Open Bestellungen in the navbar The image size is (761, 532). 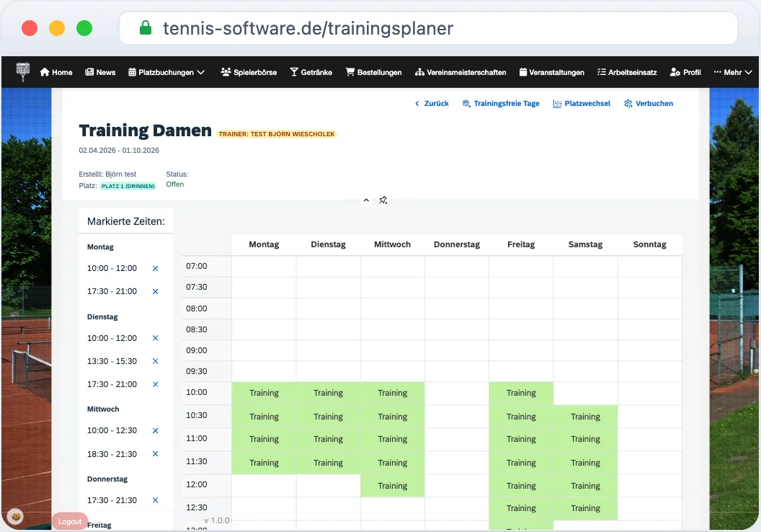tap(374, 72)
